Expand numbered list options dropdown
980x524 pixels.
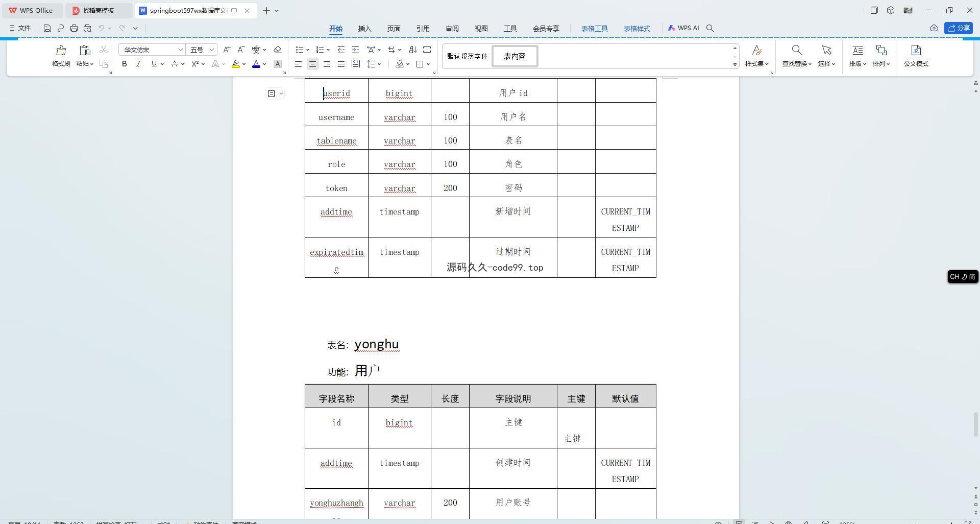[328, 50]
